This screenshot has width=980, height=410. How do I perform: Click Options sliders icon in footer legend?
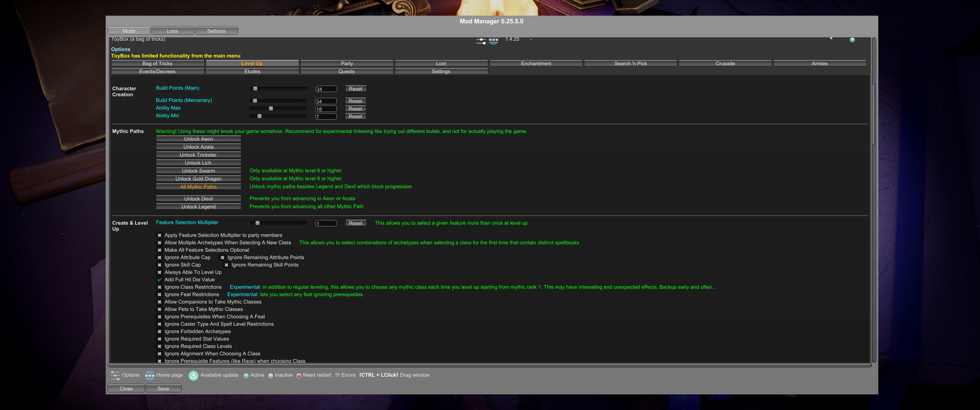pyautogui.click(x=115, y=375)
